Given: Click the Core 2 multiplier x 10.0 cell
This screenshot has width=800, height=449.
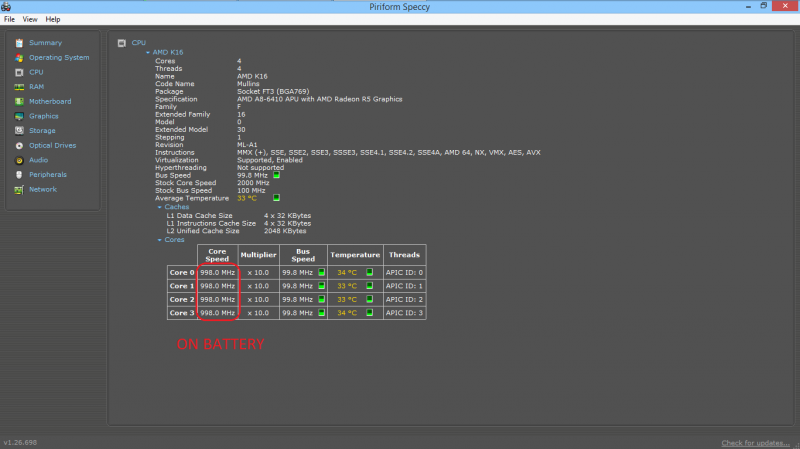Looking at the screenshot, I should point(258,300).
